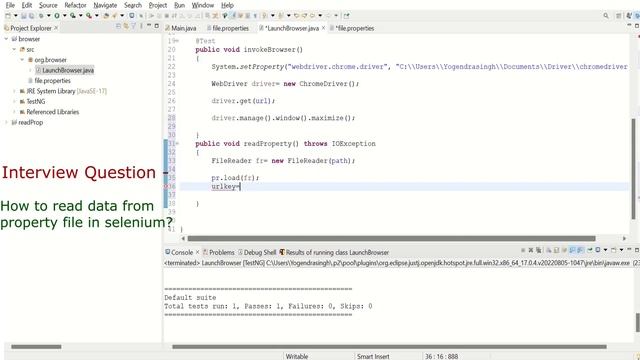
Task: Click the Save toolbar icon
Action: tap(24, 16)
